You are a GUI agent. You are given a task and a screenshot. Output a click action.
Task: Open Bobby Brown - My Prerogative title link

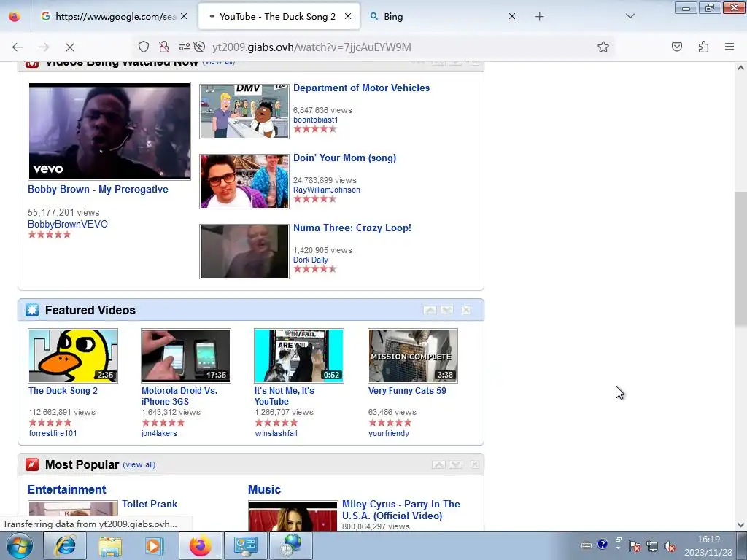point(98,189)
